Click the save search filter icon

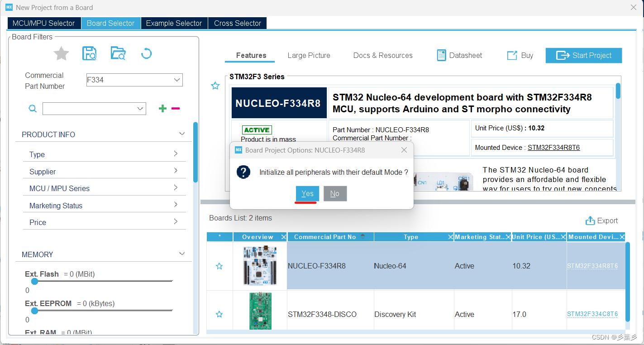[89, 53]
